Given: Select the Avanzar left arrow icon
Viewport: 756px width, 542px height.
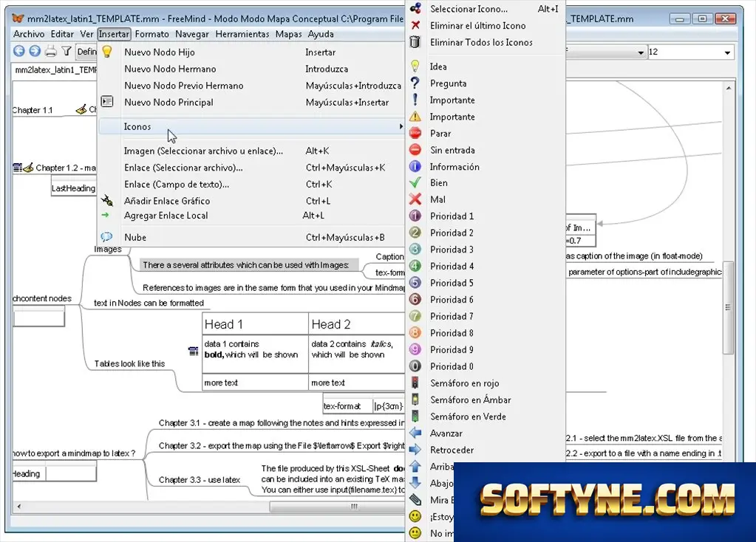Looking at the screenshot, I should click(415, 433).
